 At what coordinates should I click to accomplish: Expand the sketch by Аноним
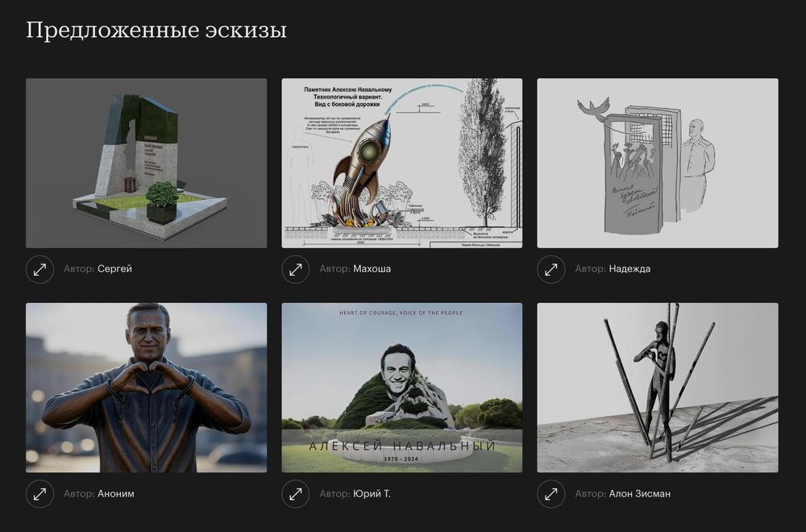click(x=39, y=494)
